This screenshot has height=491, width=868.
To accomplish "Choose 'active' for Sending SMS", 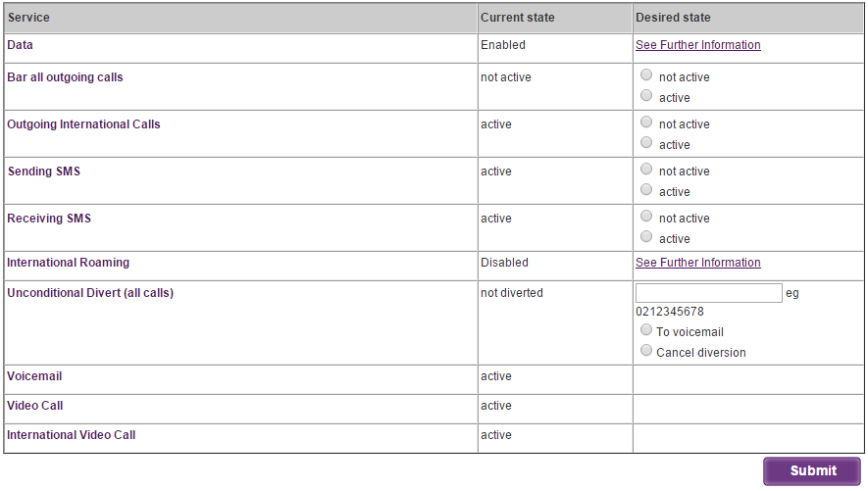I will point(646,189).
